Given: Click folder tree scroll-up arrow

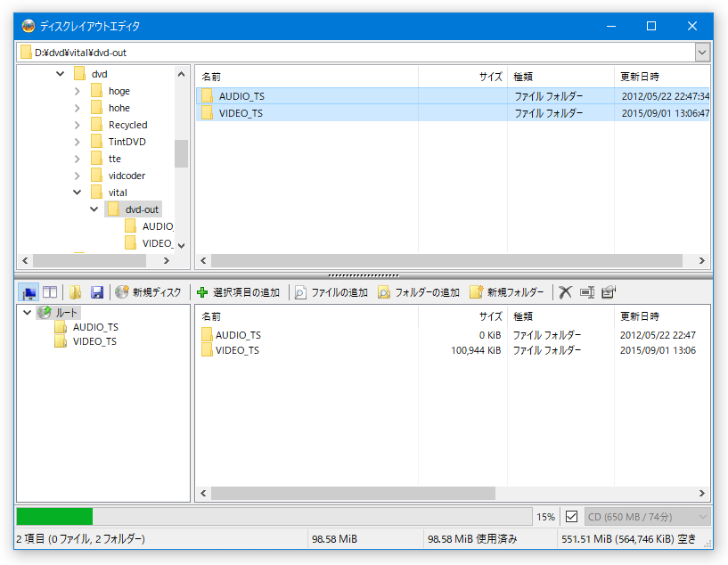Looking at the screenshot, I should (x=181, y=74).
